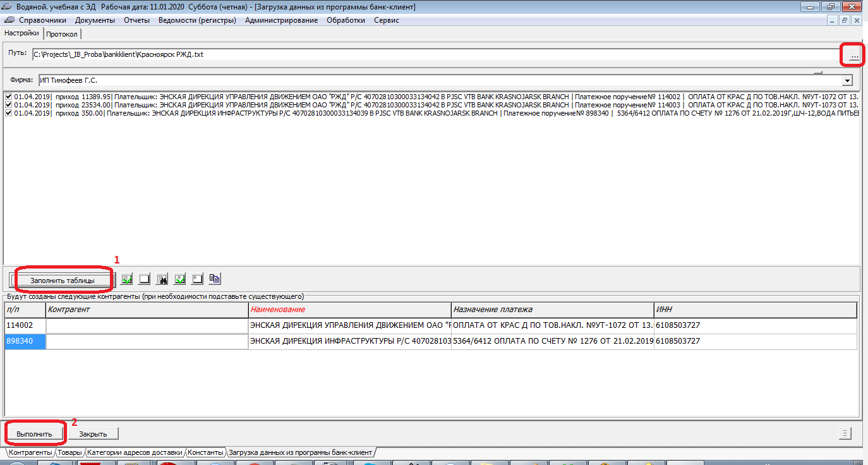Open the Справочники menu
868x465 pixels.
[x=42, y=20]
